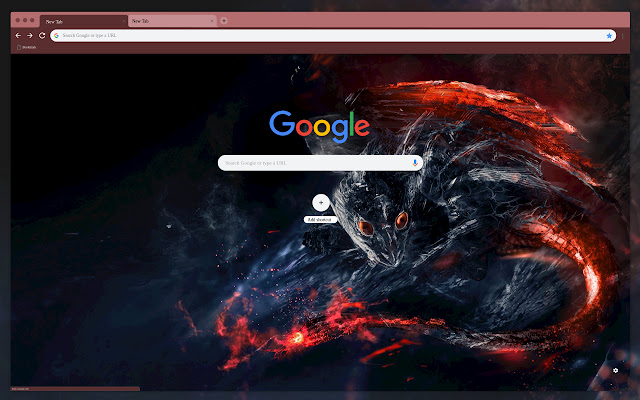Click the Google logo
The image size is (640, 400).
pos(320,127)
